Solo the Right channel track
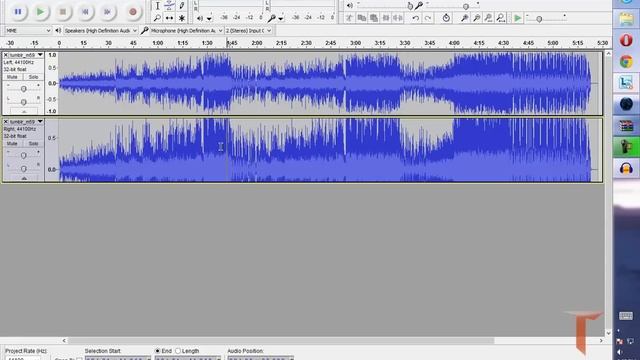Image resolution: width=640 pixels, height=360 pixels. click(x=33, y=144)
